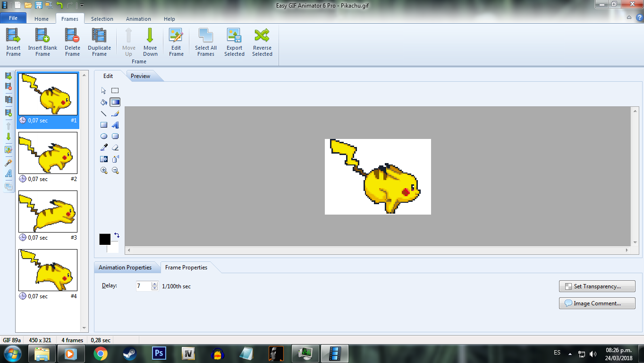Select frame #4 thumbnail
The height and width of the screenshot is (363, 644).
pos(48,270)
